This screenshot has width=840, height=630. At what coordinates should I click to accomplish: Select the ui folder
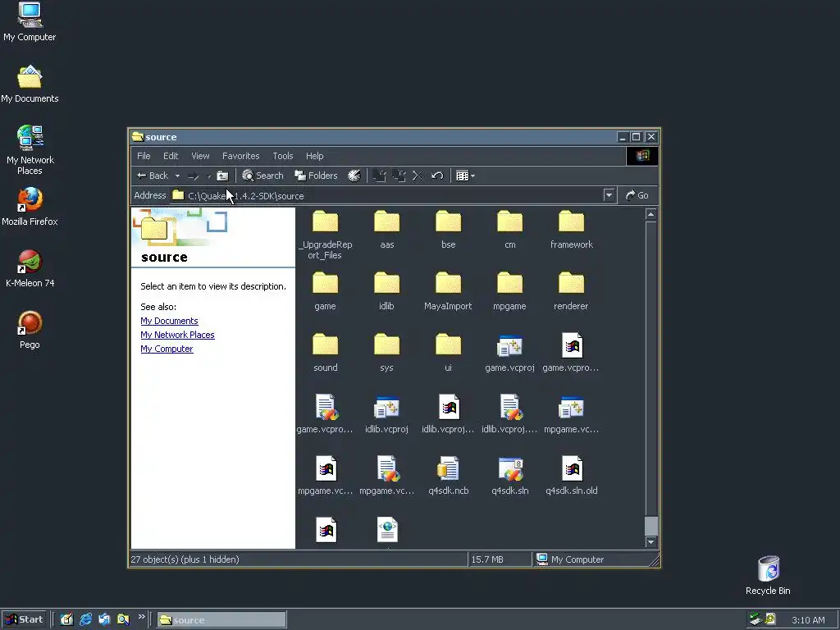449,354
